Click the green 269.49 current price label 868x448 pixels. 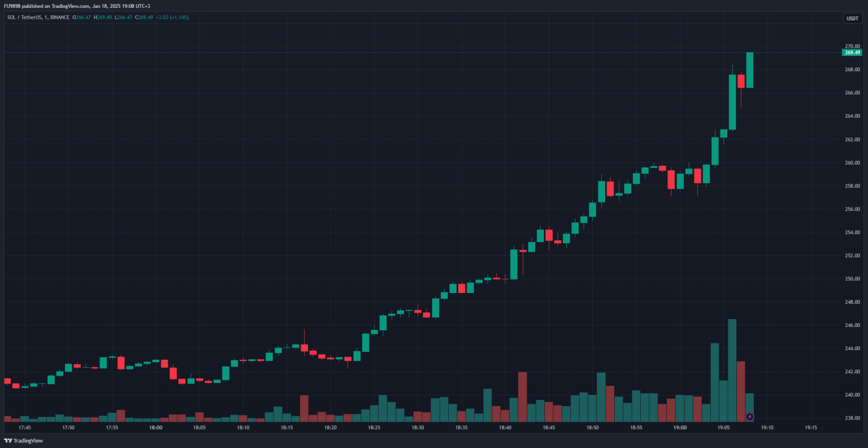[x=852, y=53]
